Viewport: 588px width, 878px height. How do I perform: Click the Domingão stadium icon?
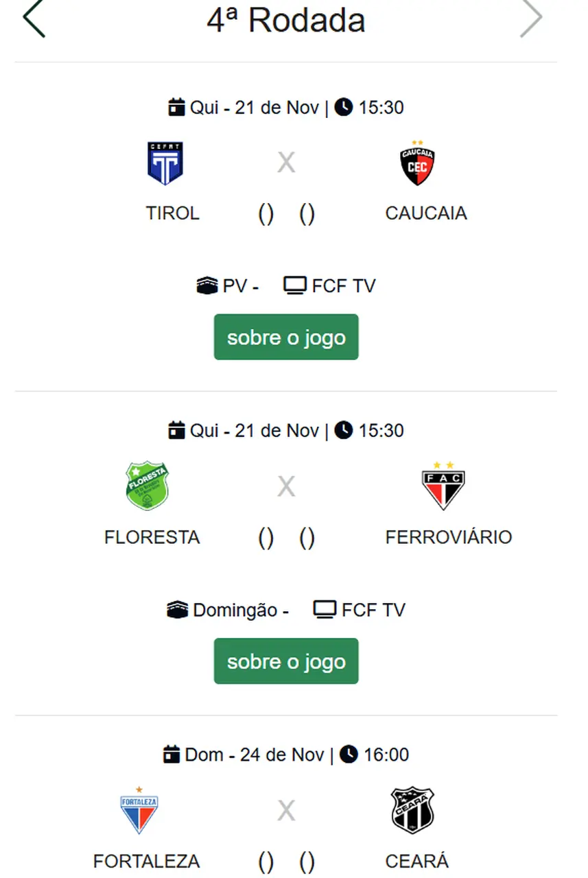[177, 610]
